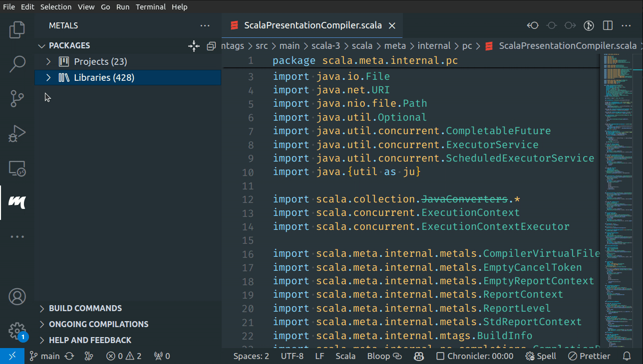Click the synchronize changes icon in the status bar
The width and height of the screenshot is (643, 364).
pyautogui.click(x=69, y=356)
